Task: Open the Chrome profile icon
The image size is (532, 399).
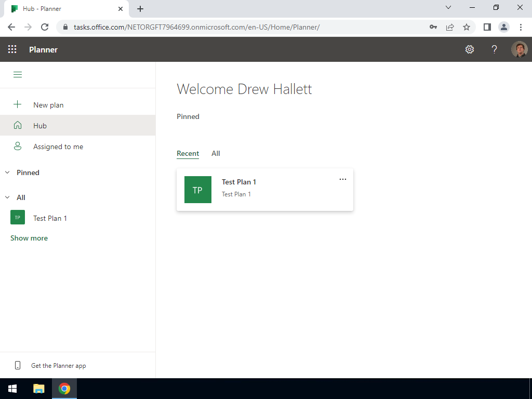Action: [x=504, y=27]
